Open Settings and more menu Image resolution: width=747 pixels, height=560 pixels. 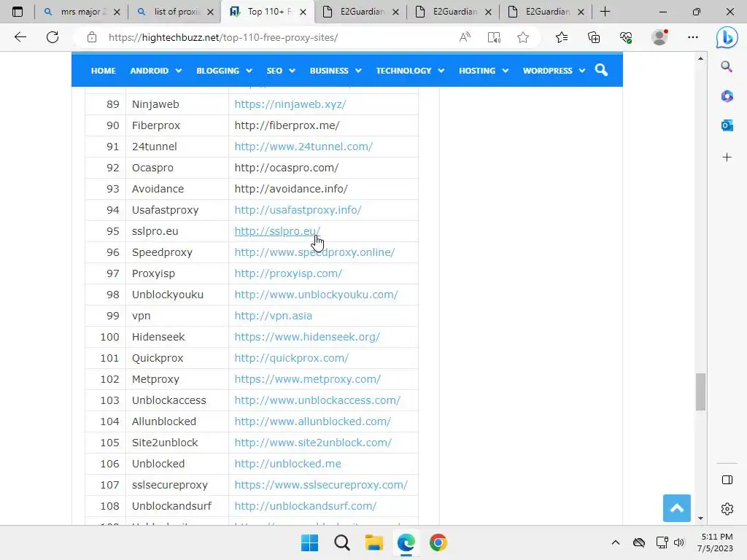tap(693, 37)
